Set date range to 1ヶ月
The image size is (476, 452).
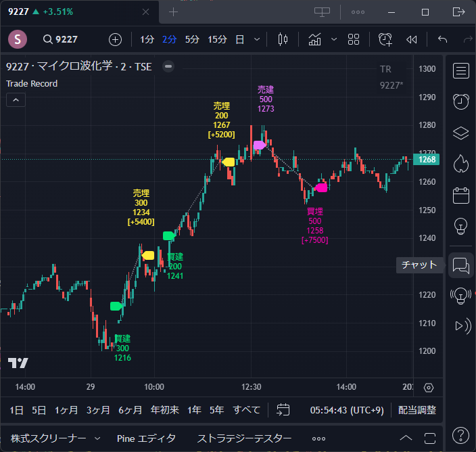click(66, 410)
